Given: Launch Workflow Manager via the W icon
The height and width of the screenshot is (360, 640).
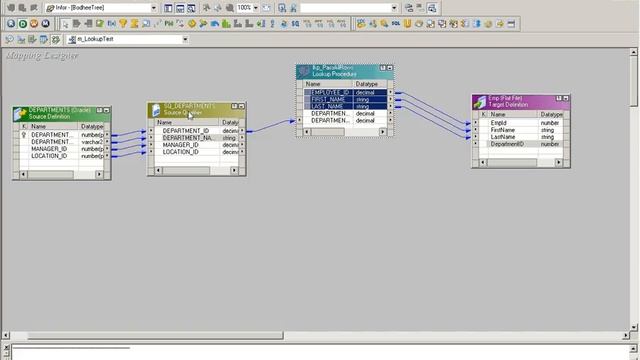Looking at the screenshot, I should [x=34, y=24].
